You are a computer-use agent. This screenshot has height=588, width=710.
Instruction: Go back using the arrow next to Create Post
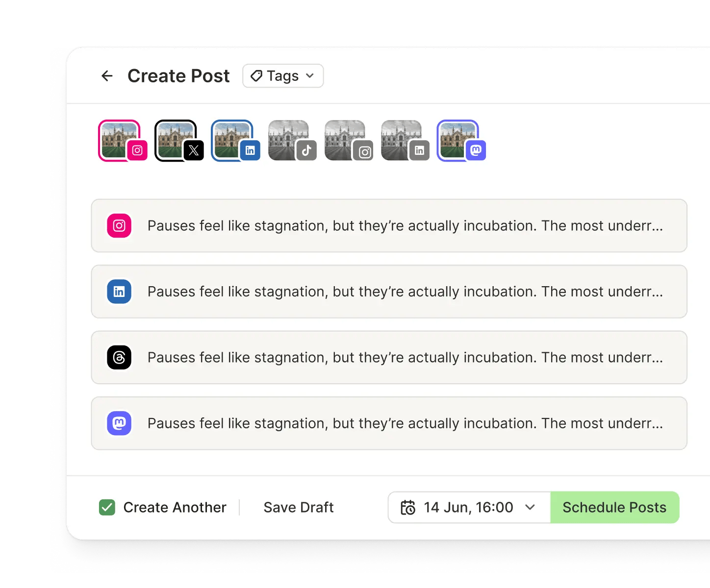[x=107, y=76]
